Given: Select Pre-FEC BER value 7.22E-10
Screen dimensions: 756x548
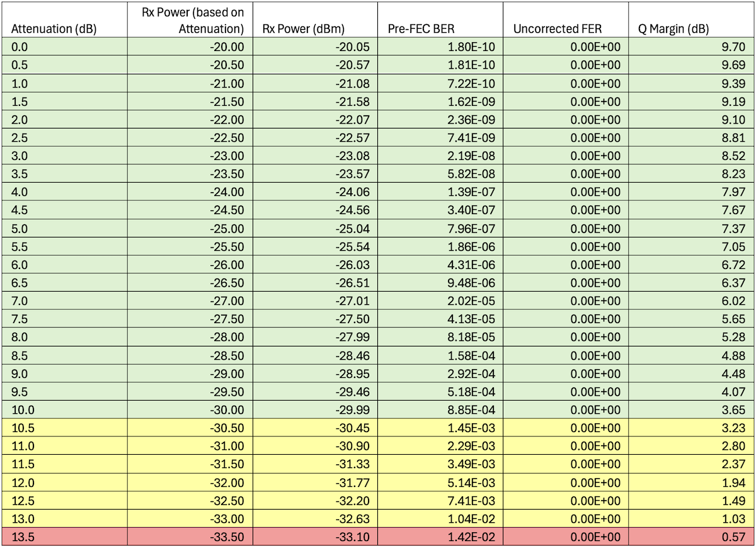Looking at the screenshot, I should coord(440,84).
